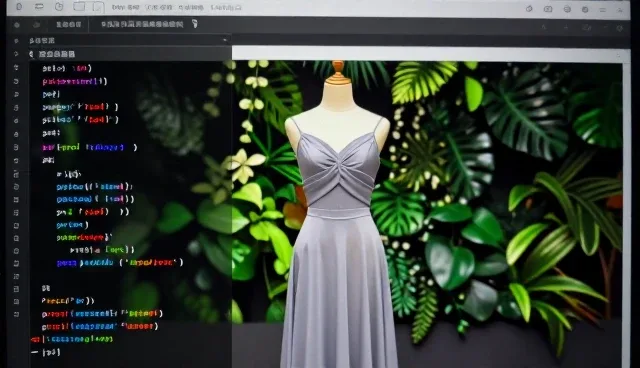Open the last text menu in the top menu bar
The width and height of the screenshot is (640, 368).
(x=226, y=8)
